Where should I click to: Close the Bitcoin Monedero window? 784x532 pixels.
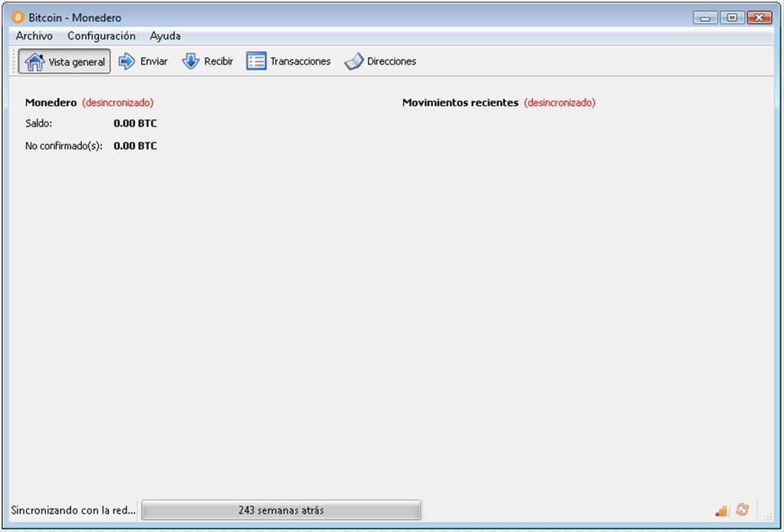(x=759, y=18)
